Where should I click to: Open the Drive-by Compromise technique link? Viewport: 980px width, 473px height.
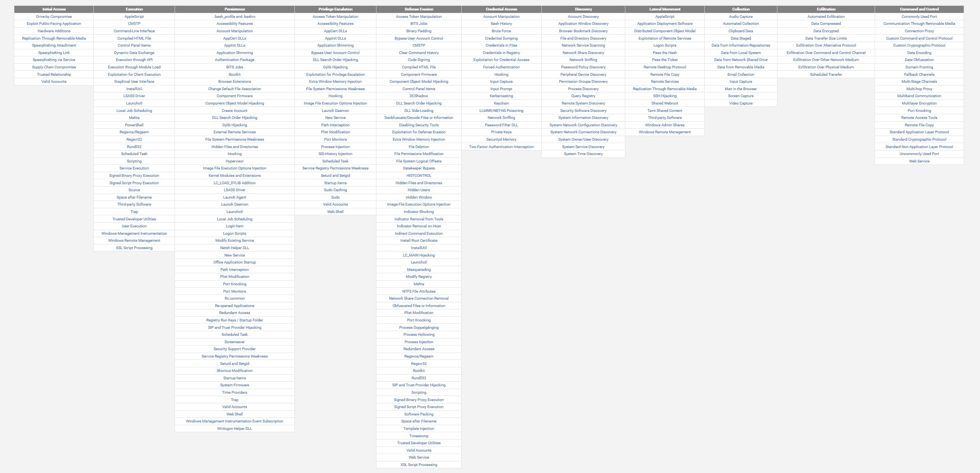pos(54,17)
